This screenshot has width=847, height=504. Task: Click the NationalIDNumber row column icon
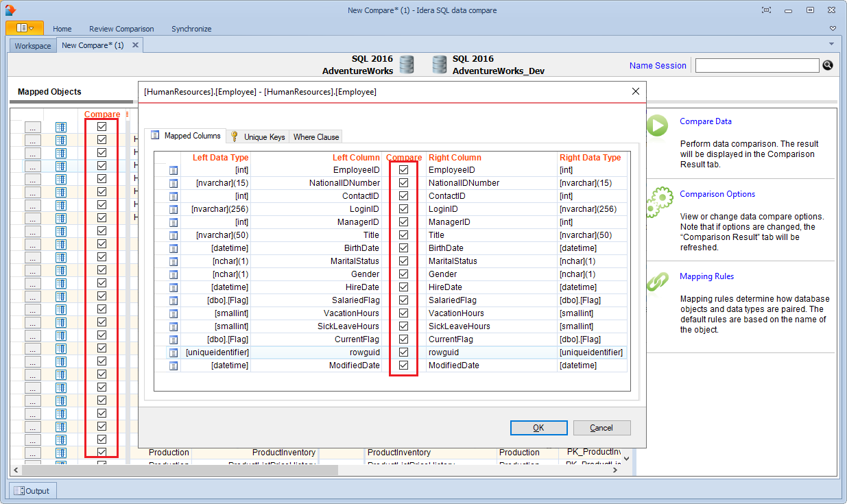(174, 183)
